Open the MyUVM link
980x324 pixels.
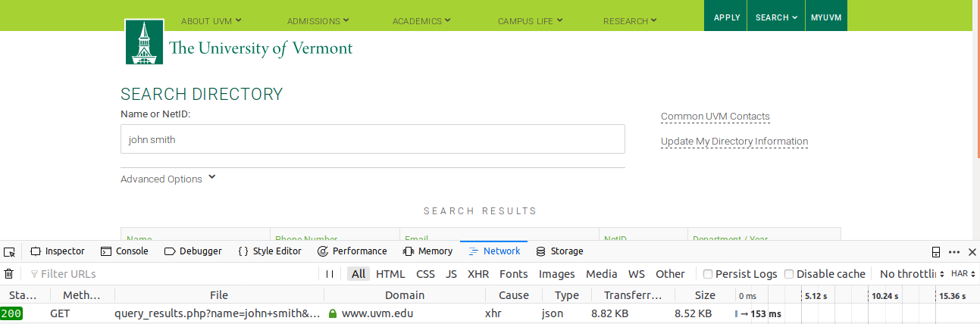[826, 17]
